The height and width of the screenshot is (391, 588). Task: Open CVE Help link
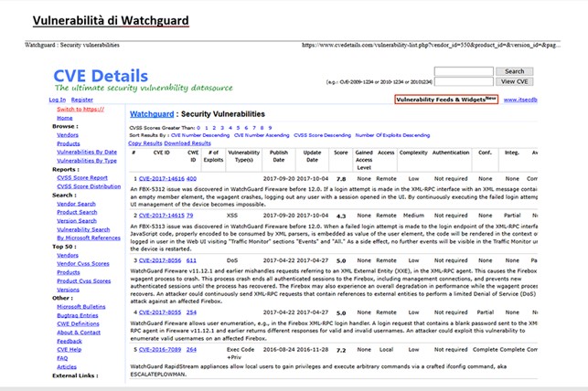69,349
